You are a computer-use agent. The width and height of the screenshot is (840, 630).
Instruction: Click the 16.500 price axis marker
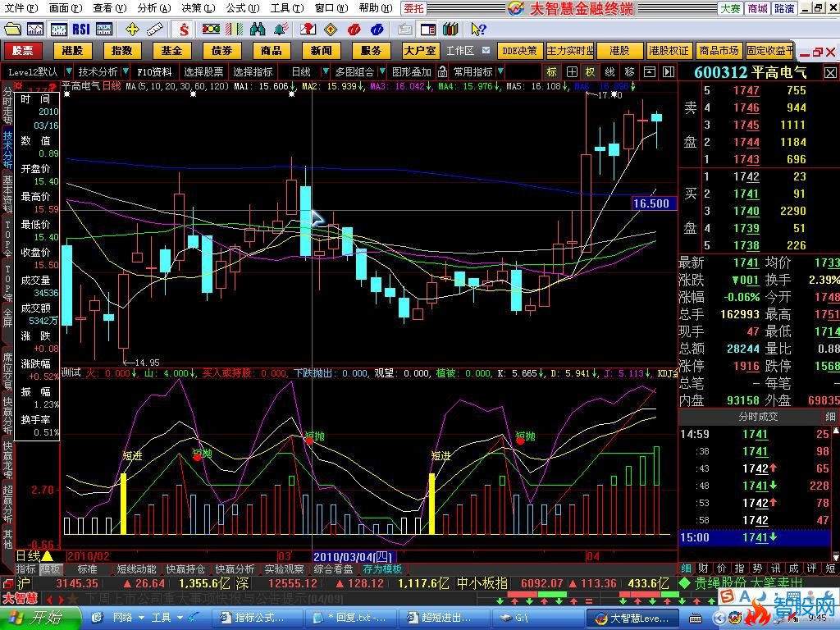coord(654,203)
